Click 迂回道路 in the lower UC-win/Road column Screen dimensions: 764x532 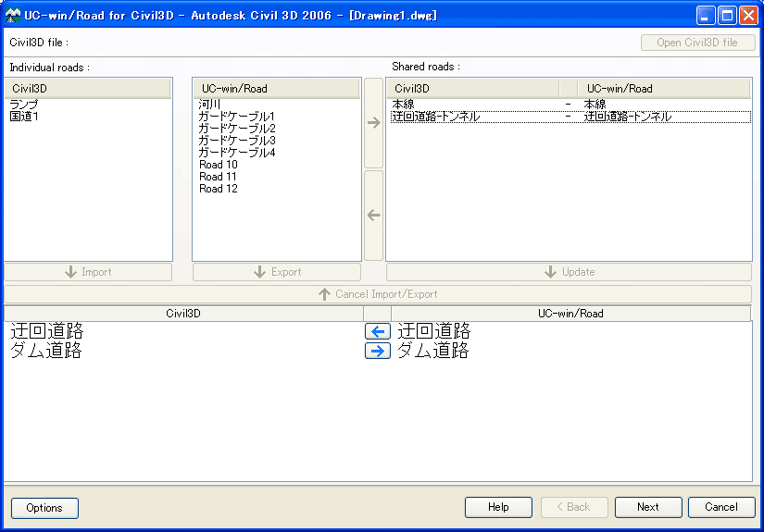[434, 331]
